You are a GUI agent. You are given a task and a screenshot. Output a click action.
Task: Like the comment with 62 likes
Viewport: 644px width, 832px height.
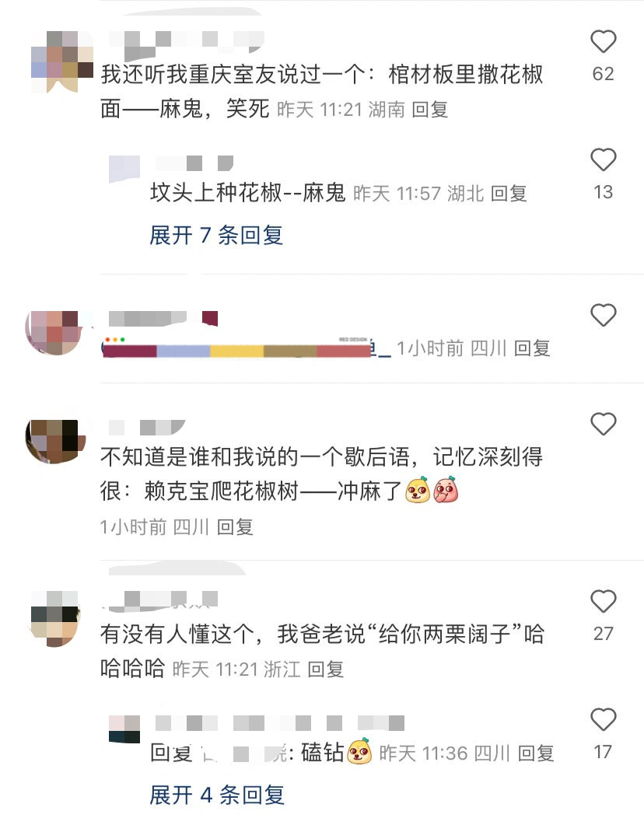click(x=603, y=42)
